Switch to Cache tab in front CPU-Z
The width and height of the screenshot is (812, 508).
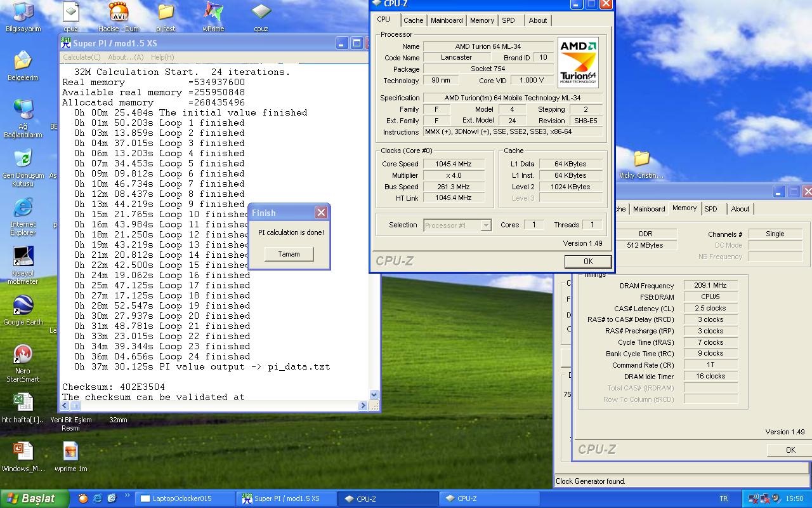coord(413,20)
